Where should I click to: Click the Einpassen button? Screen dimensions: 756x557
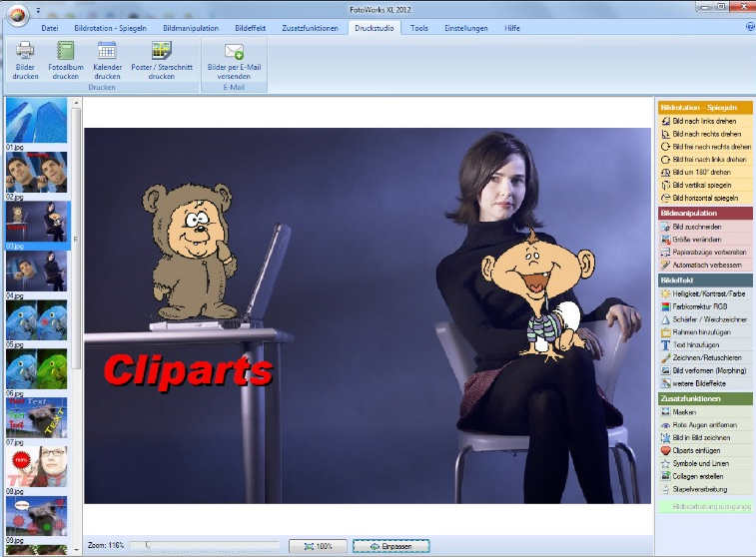391,546
